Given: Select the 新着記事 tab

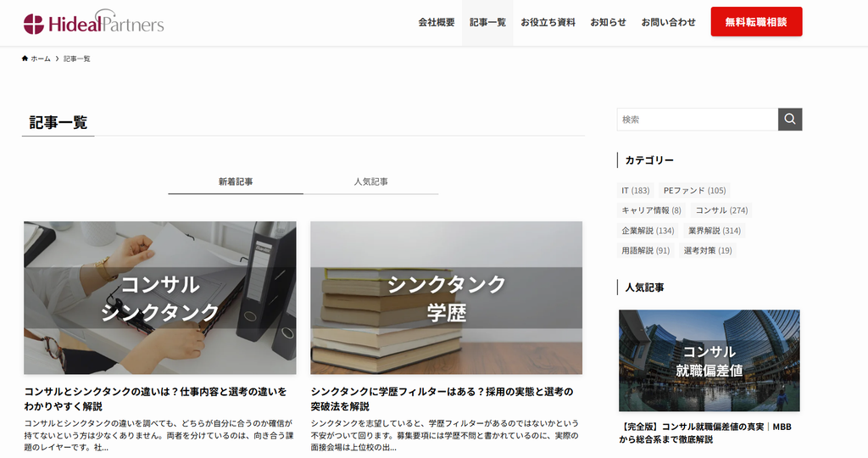Looking at the screenshot, I should coord(236,182).
